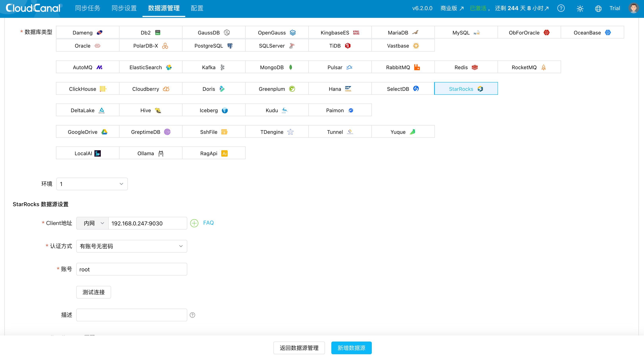Screen dimensions: 644x358
Task: Choose Kafka as the data source
Action: tap(214, 67)
